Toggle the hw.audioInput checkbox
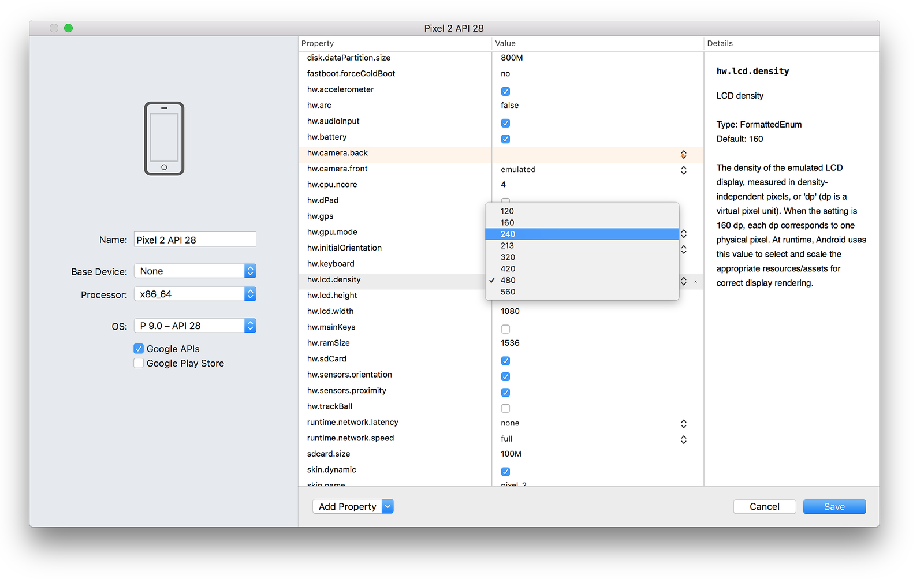Screen dimensions: 924x579 pyautogui.click(x=505, y=123)
